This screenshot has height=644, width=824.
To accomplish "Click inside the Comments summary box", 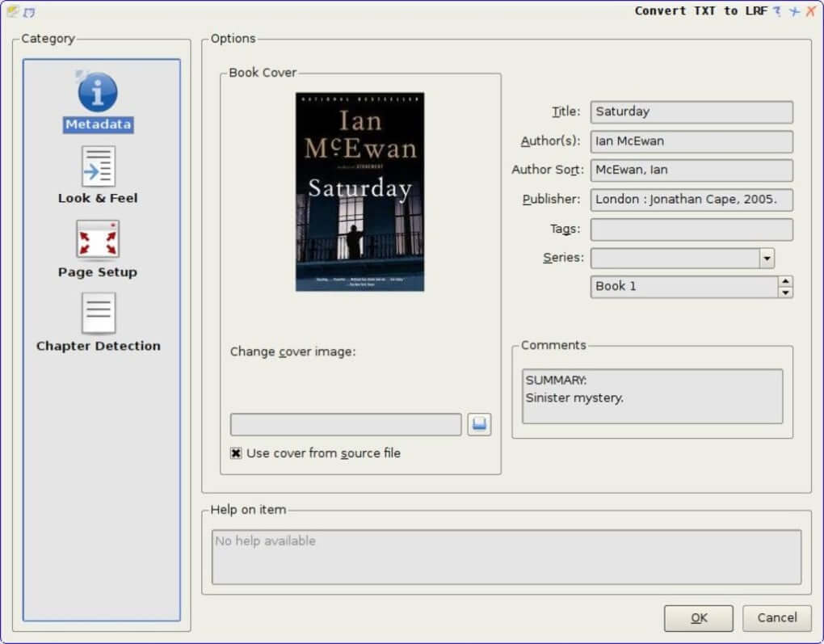I will click(x=651, y=396).
